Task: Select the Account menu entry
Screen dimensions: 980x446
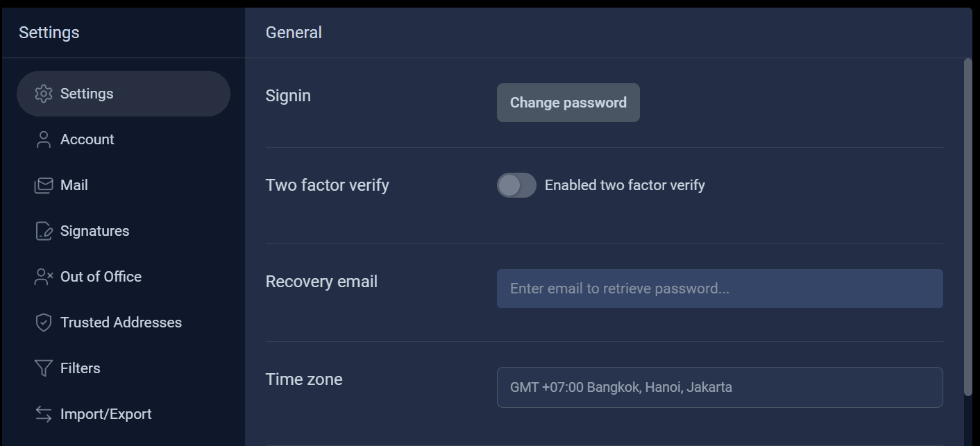Action: 87,139
